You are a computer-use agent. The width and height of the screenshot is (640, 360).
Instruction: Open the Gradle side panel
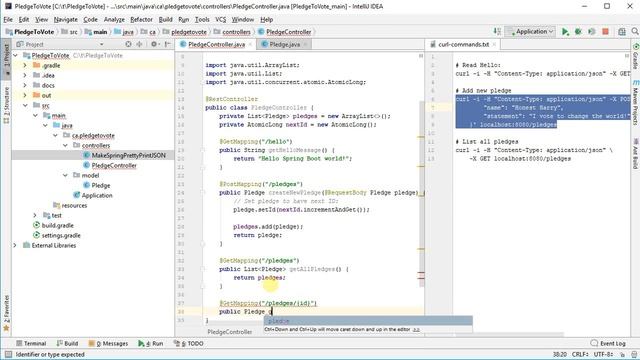tap(636, 57)
